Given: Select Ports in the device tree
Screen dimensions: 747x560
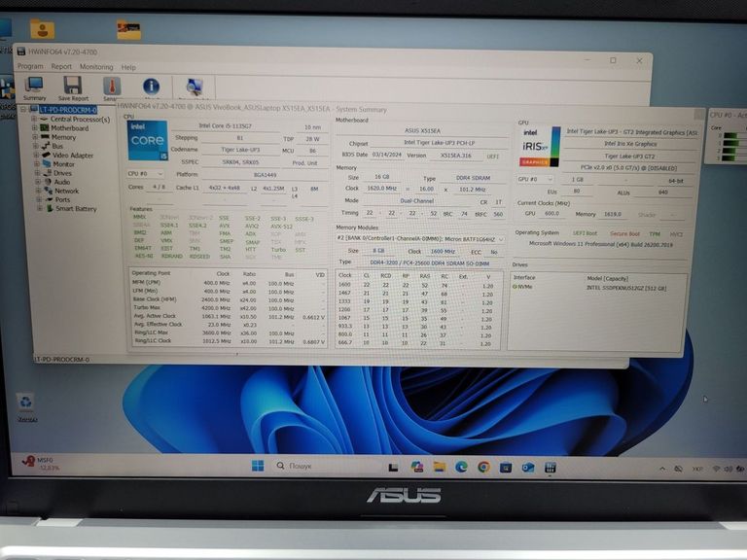Looking at the screenshot, I should pyautogui.click(x=62, y=200).
